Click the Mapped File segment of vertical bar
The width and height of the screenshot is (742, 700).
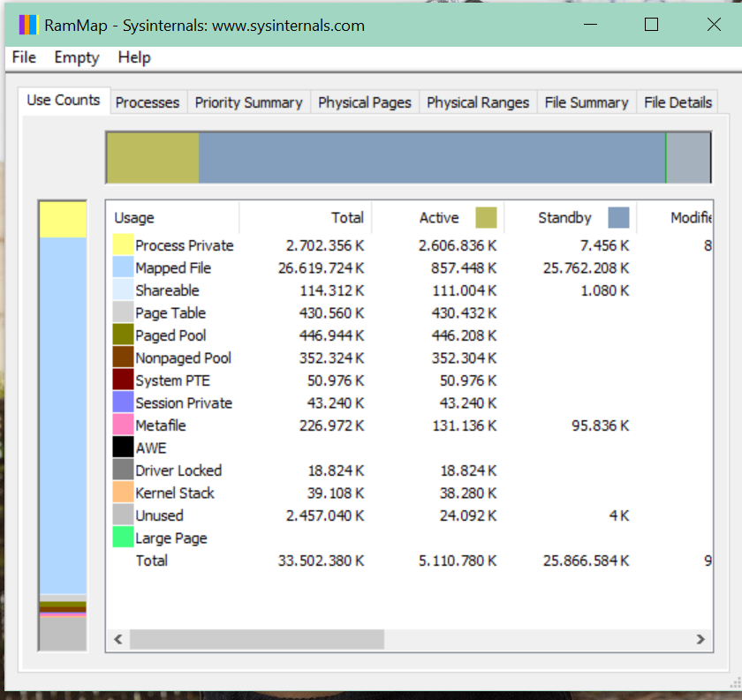63,415
